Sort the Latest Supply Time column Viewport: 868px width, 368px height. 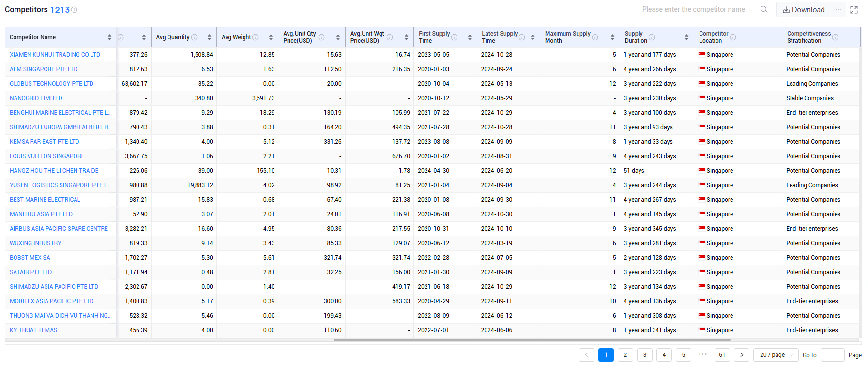(533, 37)
